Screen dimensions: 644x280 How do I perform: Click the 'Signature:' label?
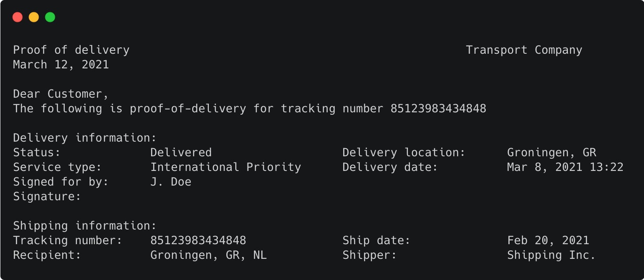[x=47, y=197]
